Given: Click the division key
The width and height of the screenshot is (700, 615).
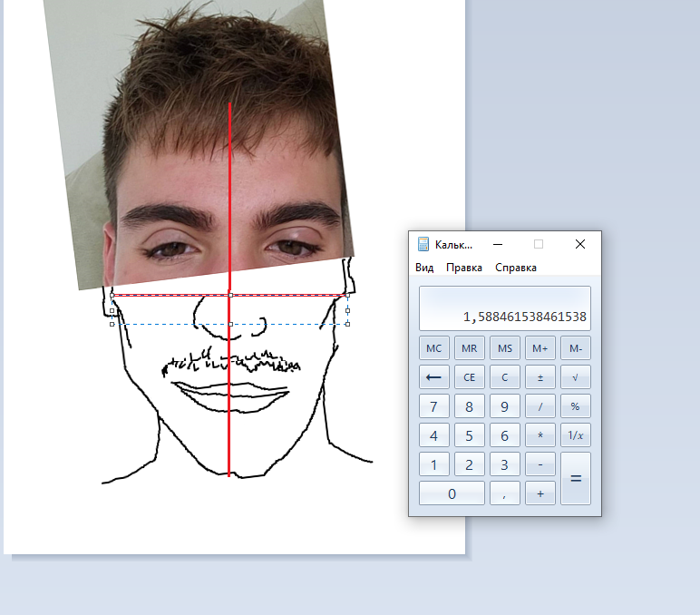Looking at the screenshot, I should (540, 406).
